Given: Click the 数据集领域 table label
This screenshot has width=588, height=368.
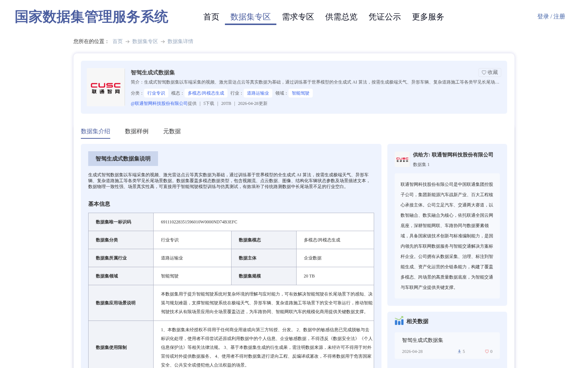Looking at the screenshot, I should coord(107,276).
